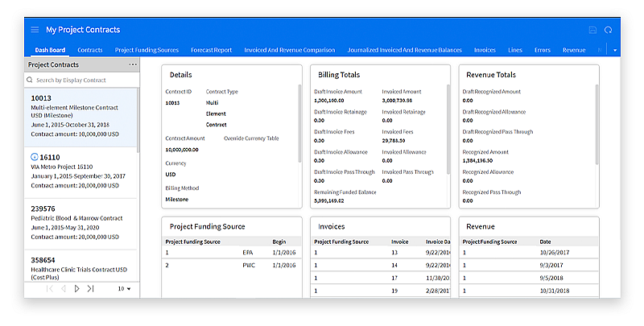Open the page size dropdown showing 10
The width and height of the screenshot is (644, 326).
(x=124, y=288)
